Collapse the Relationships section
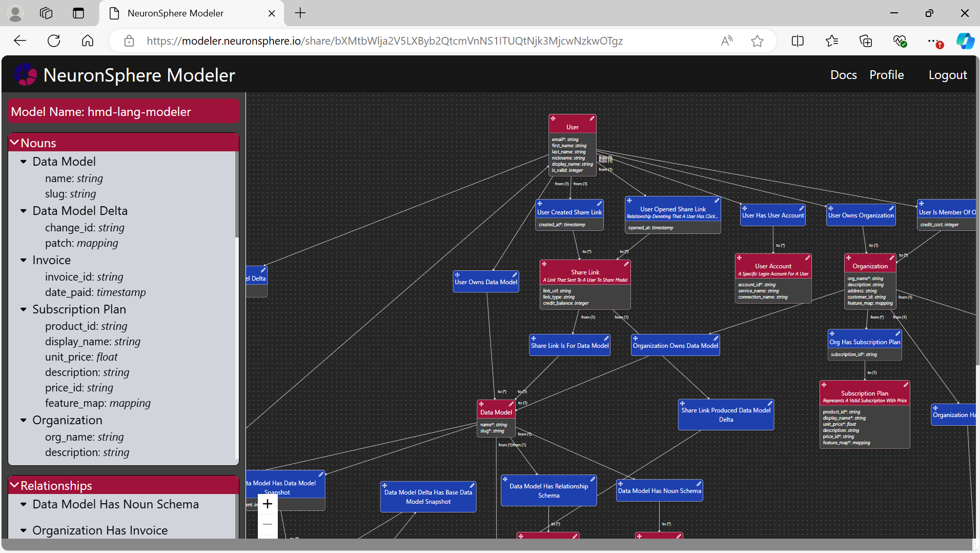Screen dimensions: 980x553 pos(15,485)
